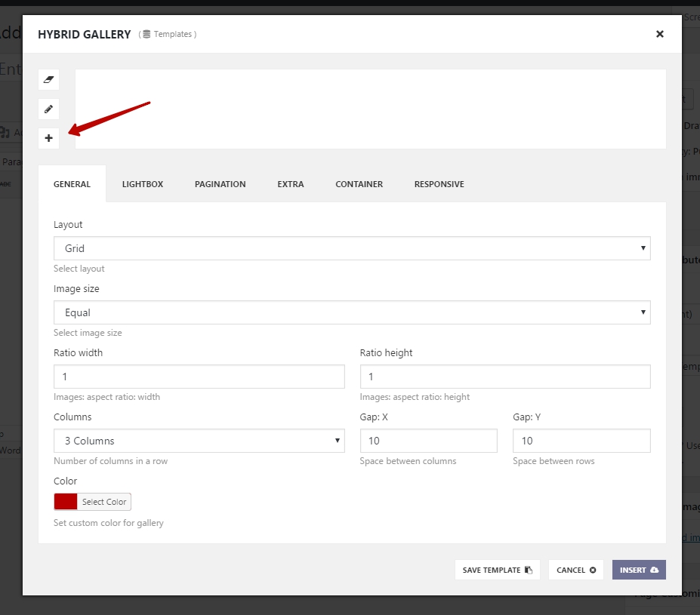Screen dimensions: 700x615
Task: Open the Extra tab
Action: pos(291,184)
